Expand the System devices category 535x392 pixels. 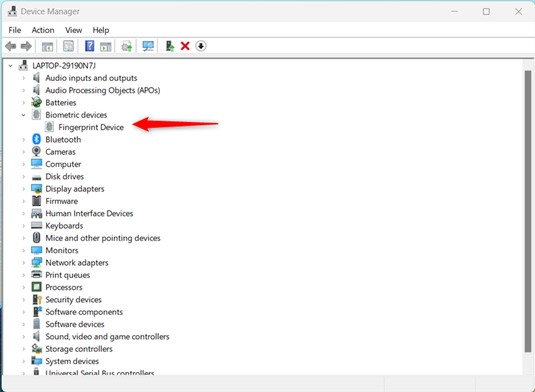(x=23, y=361)
